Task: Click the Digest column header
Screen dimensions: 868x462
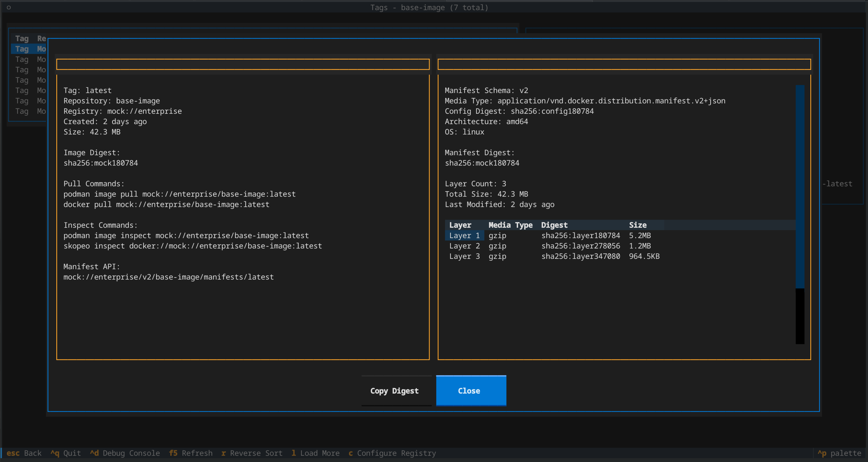Action: coord(554,225)
